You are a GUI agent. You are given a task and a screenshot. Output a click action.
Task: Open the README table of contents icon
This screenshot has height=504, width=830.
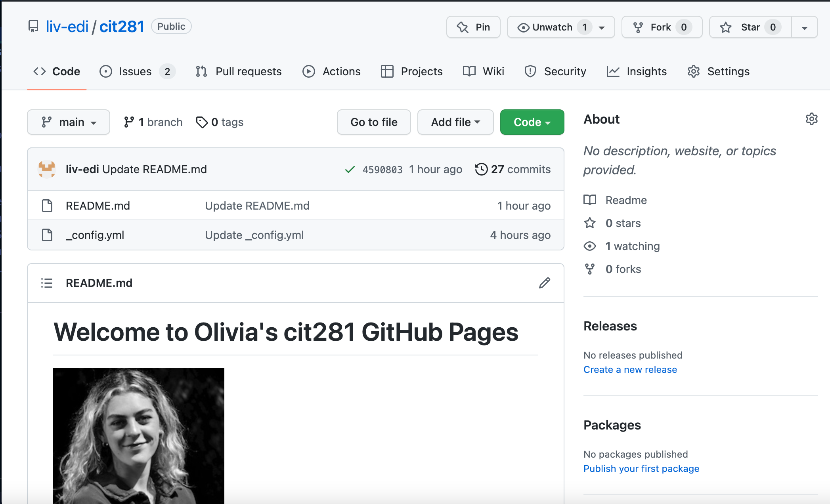tap(47, 283)
